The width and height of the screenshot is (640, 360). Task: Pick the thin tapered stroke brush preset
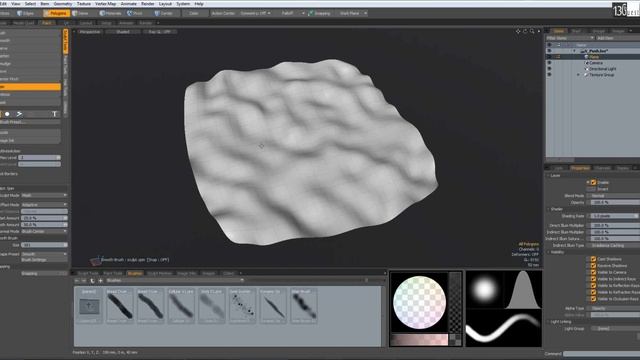[273, 306]
